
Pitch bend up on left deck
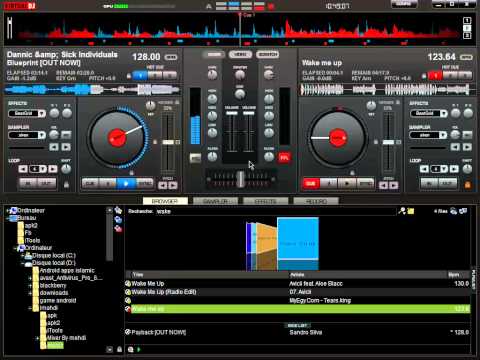point(173,186)
